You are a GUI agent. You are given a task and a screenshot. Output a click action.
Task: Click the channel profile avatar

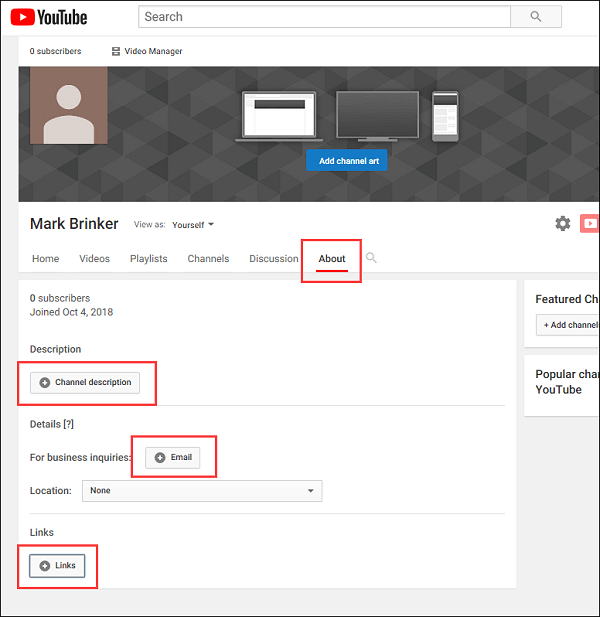point(69,105)
